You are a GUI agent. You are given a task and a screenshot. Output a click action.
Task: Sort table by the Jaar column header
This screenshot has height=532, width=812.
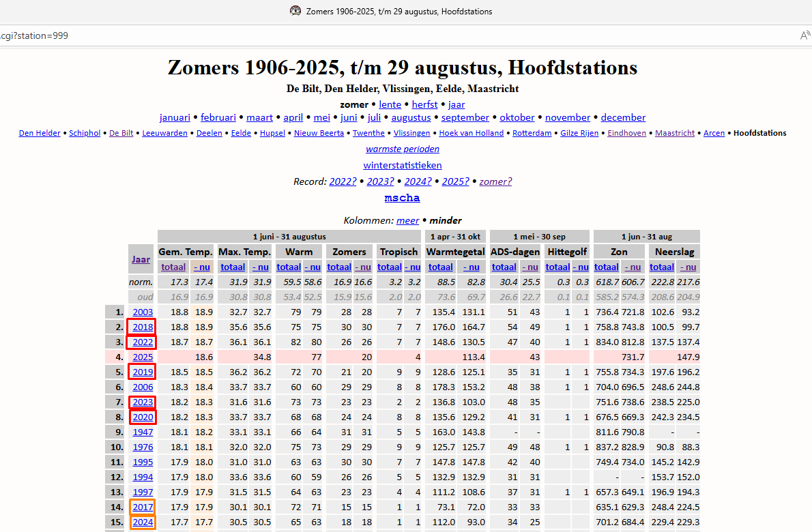tap(141, 259)
